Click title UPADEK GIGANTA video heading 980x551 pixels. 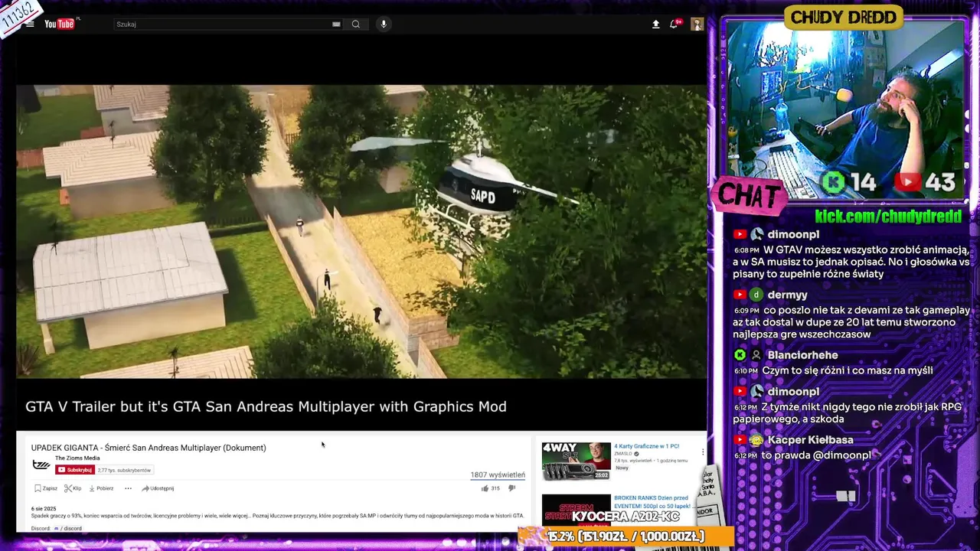click(149, 448)
